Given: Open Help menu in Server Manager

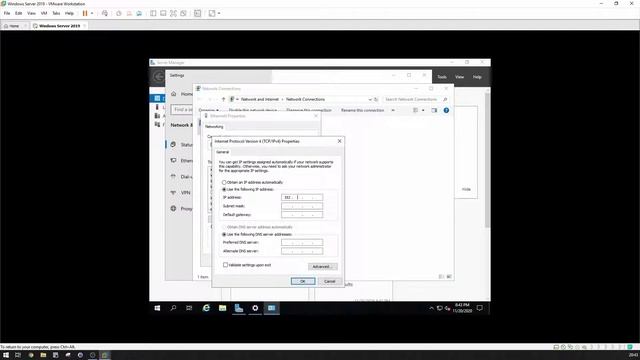Looking at the screenshot, I should coord(477,77).
